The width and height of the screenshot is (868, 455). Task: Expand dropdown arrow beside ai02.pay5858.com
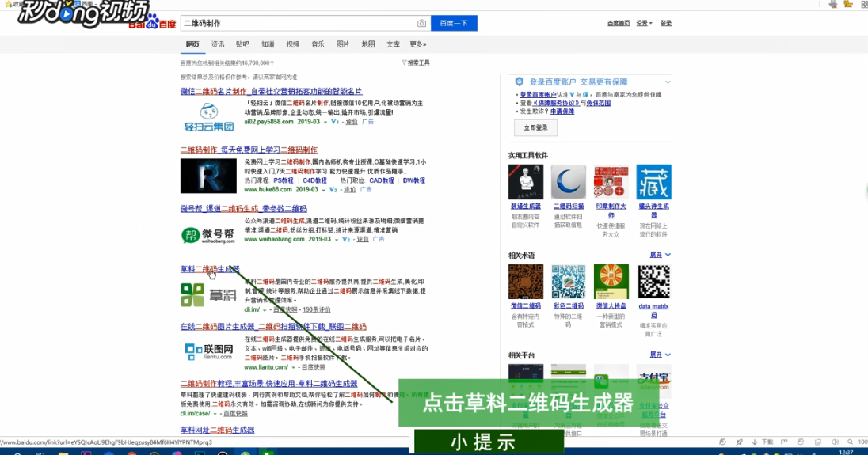coord(325,122)
